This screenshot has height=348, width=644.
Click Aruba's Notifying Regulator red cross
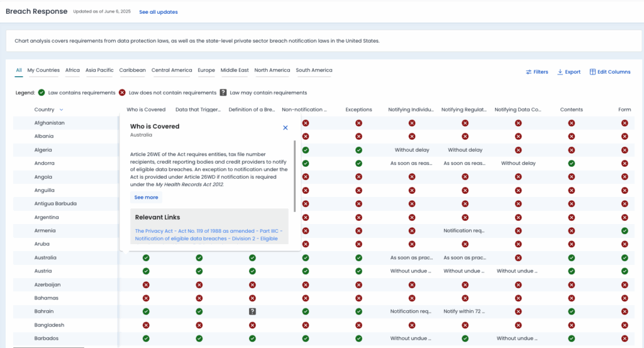pyautogui.click(x=465, y=244)
